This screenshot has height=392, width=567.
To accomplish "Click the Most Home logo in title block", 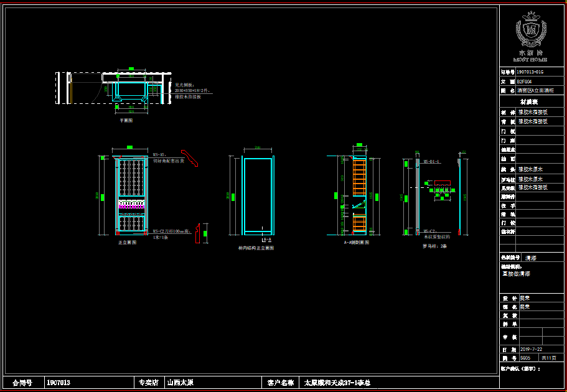I will point(531,36).
